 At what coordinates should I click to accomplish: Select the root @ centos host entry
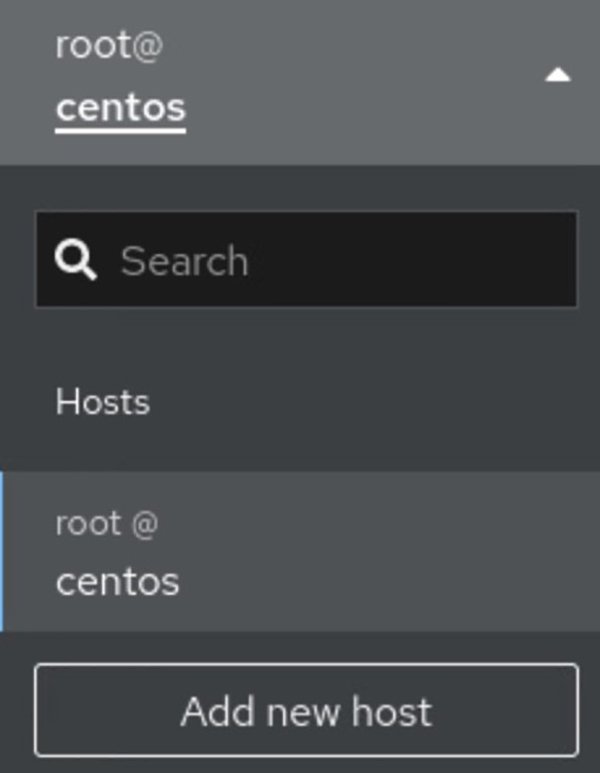coord(300,552)
